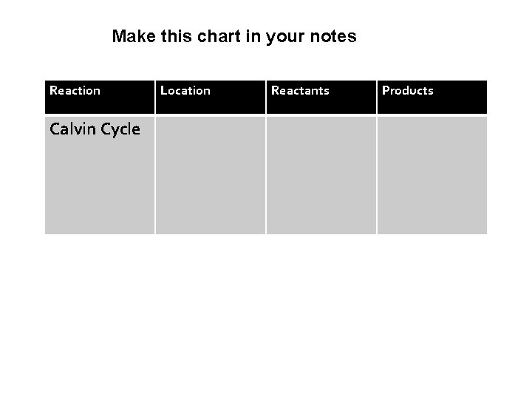
Task: Select the empty cell under Reactants
Action: pyautogui.click(x=321, y=175)
